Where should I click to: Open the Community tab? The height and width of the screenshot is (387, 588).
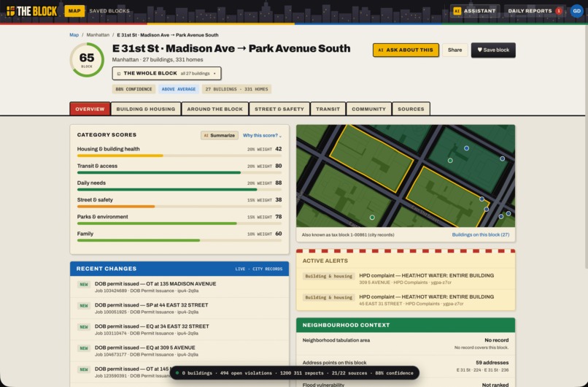pyautogui.click(x=368, y=109)
